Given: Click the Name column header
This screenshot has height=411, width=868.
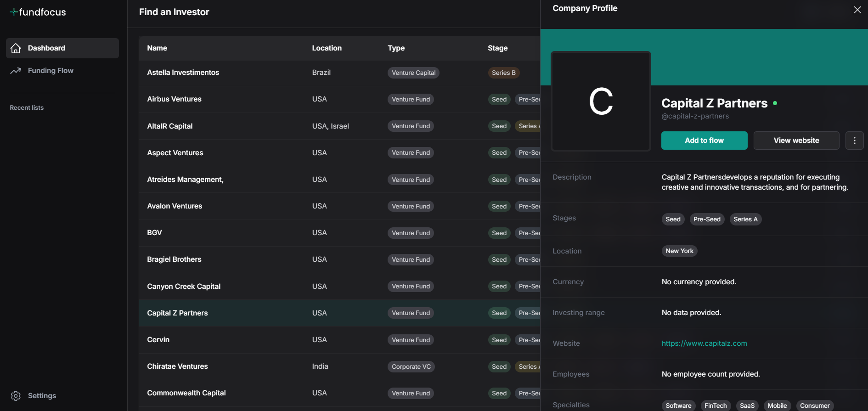Looking at the screenshot, I should coord(157,48).
